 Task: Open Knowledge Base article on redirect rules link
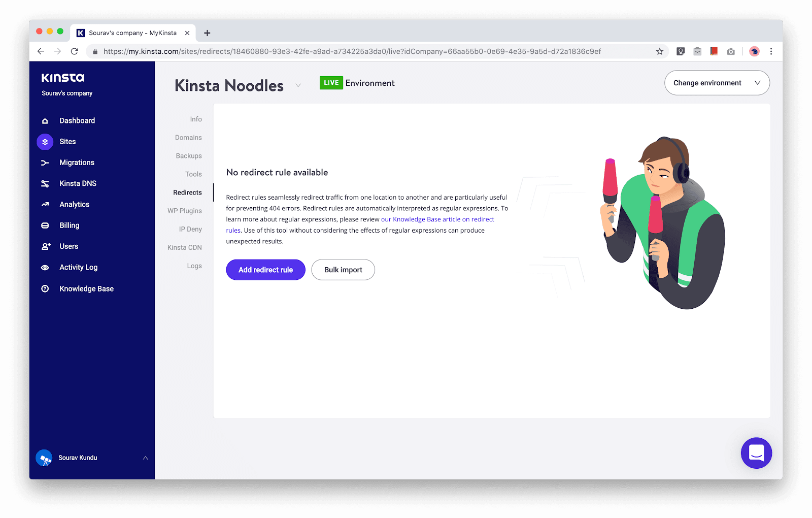437,219
